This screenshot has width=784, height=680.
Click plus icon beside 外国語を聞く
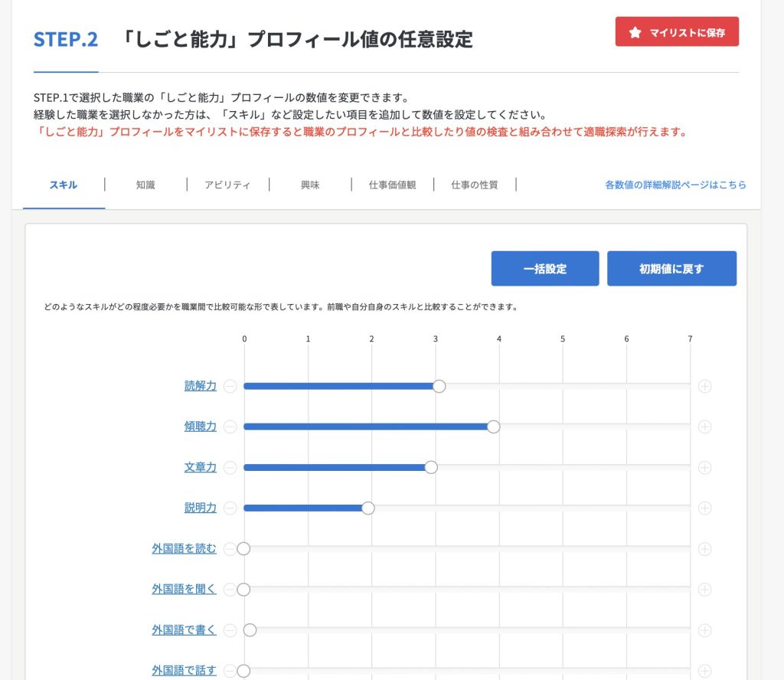[704, 589]
